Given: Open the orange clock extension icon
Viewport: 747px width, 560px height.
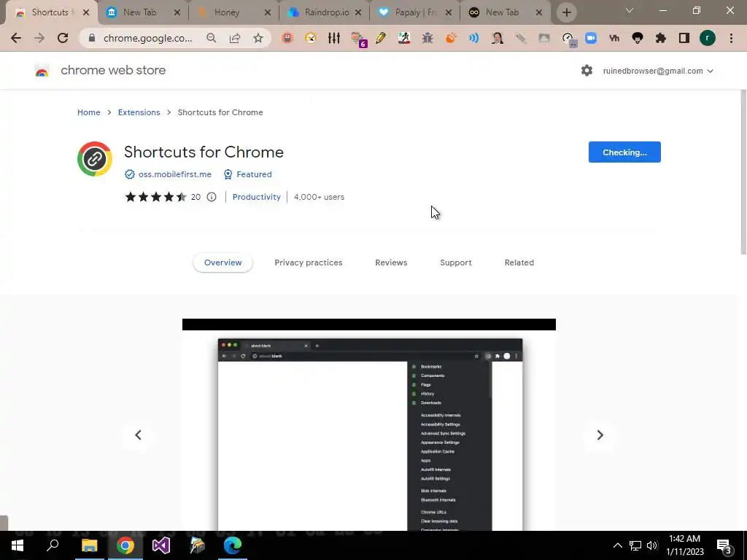Looking at the screenshot, I should pos(311,38).
